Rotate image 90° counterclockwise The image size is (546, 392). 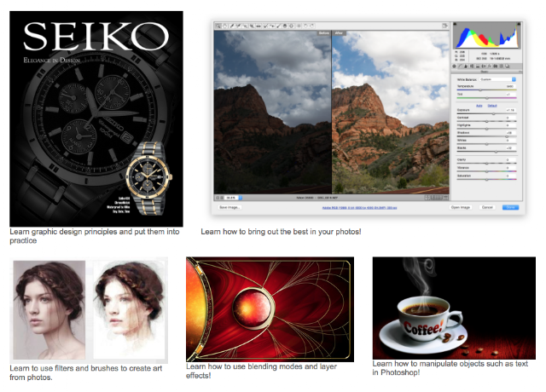(305, 26)
